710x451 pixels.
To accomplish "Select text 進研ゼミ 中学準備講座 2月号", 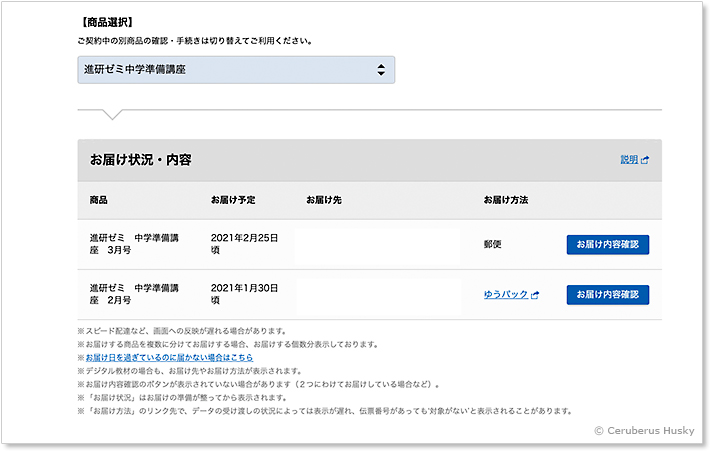I will pos(134,294).
